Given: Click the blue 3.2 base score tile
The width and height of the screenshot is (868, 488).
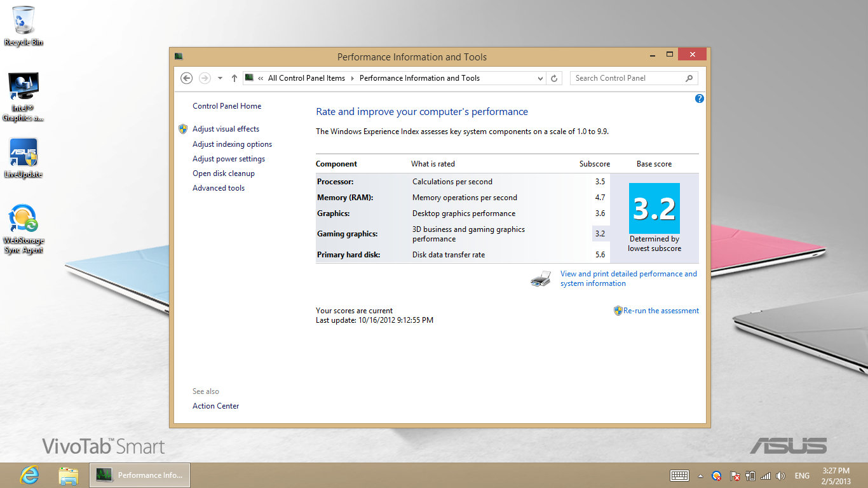Looking at the screenshot, I should tap(654, 208).
